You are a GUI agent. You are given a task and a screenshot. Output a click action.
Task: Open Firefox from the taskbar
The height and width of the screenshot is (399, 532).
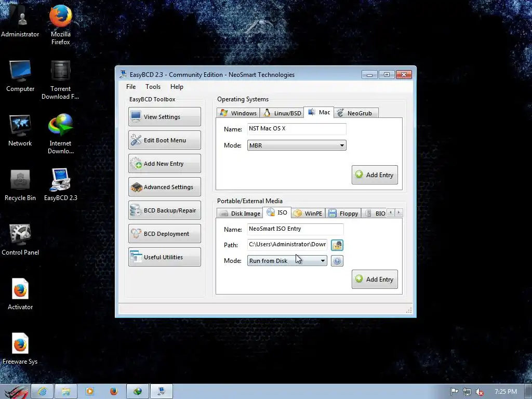pos(114,392)
